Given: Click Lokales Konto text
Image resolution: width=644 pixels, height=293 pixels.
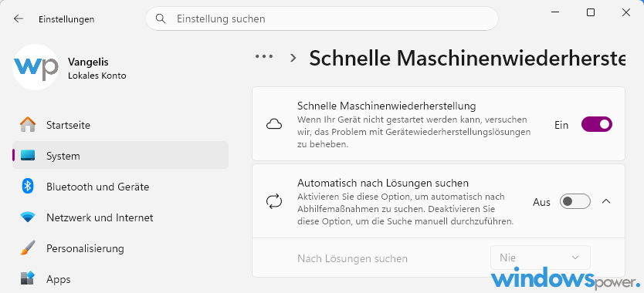Looking at the screenshot, I should pyautogui.click(x=97, y=76).
